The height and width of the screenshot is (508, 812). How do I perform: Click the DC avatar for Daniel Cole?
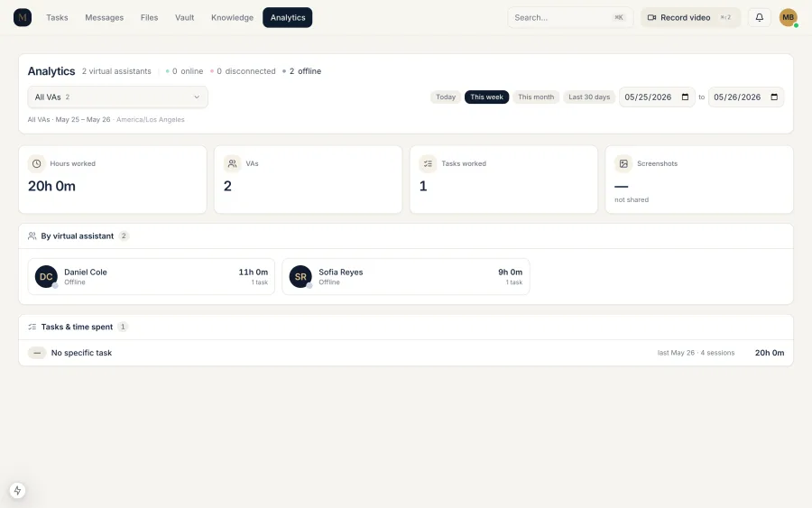pyautogui.click(x=46, y=276)
